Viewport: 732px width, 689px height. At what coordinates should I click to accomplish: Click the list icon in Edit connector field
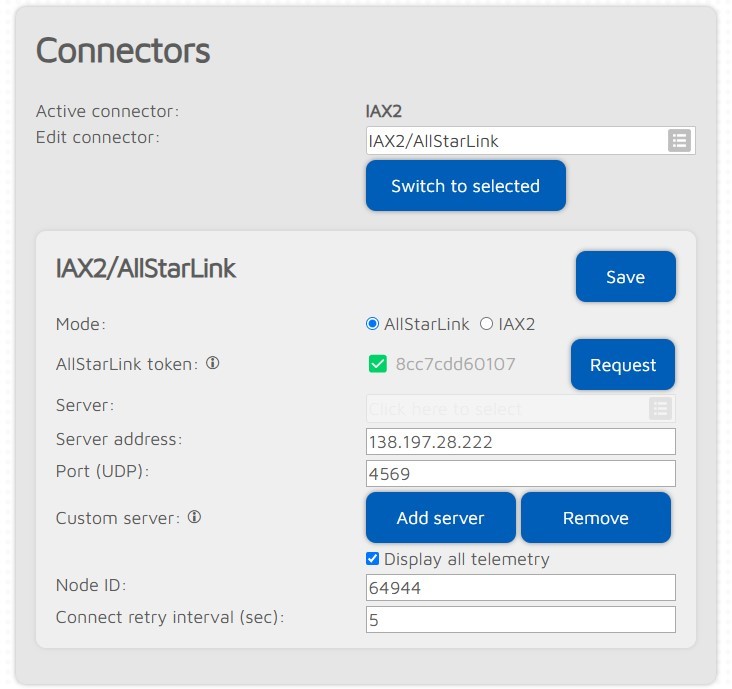(x=680, y=141)
